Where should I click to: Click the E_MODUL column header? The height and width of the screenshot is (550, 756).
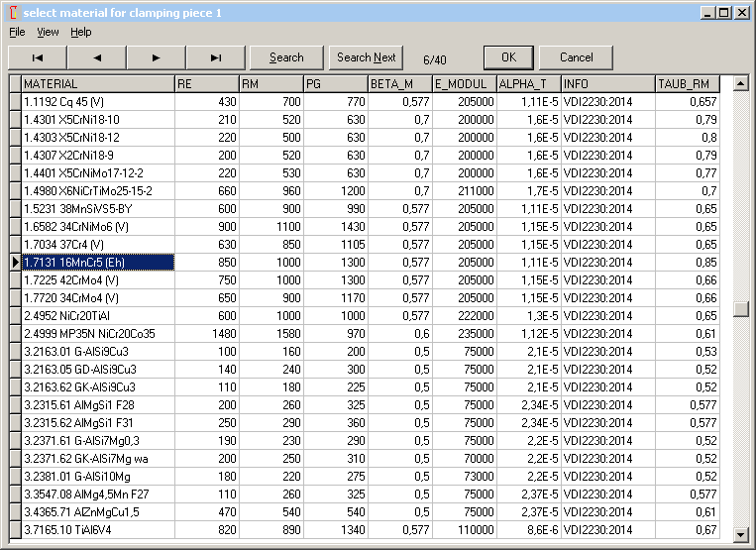464,84
